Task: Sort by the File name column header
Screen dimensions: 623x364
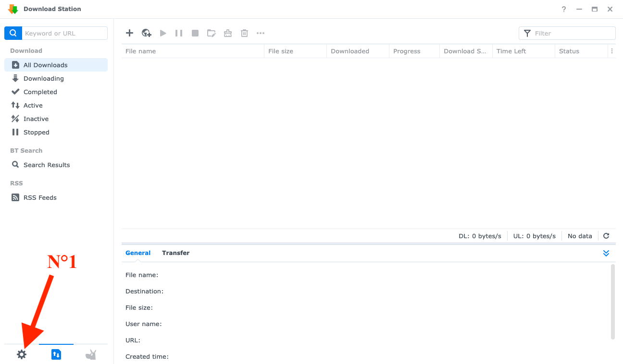Action: point(192,51)
